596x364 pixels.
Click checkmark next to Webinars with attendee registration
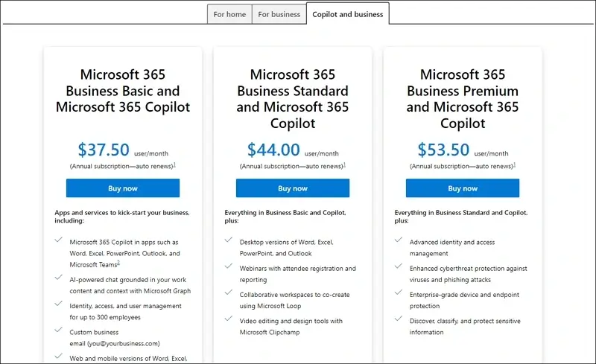click(229, 266)
